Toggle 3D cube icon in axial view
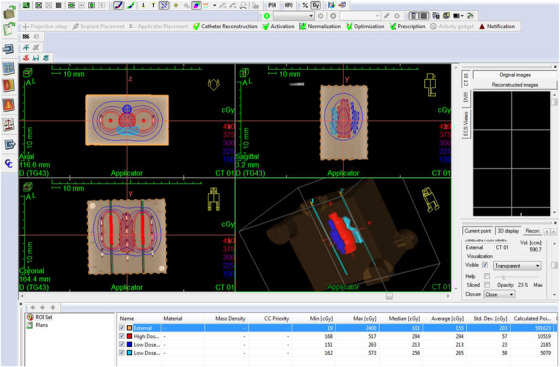This screenshot has height=367, width=560. 28,73
